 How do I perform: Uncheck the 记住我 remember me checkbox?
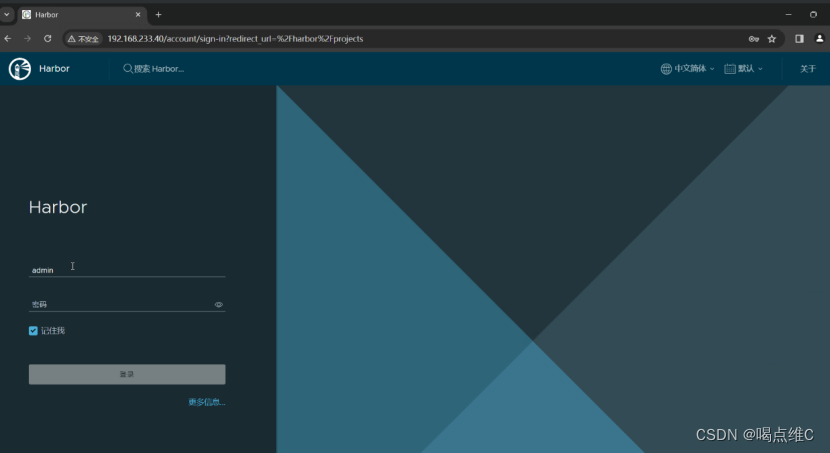[x=33, y=331]
